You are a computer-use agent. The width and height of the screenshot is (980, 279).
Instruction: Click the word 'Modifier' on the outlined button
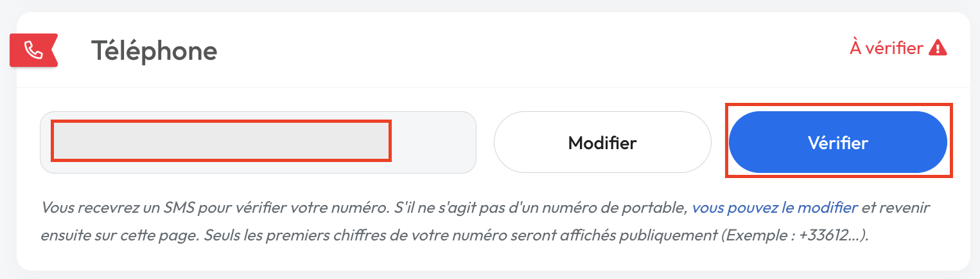(602, 142)
